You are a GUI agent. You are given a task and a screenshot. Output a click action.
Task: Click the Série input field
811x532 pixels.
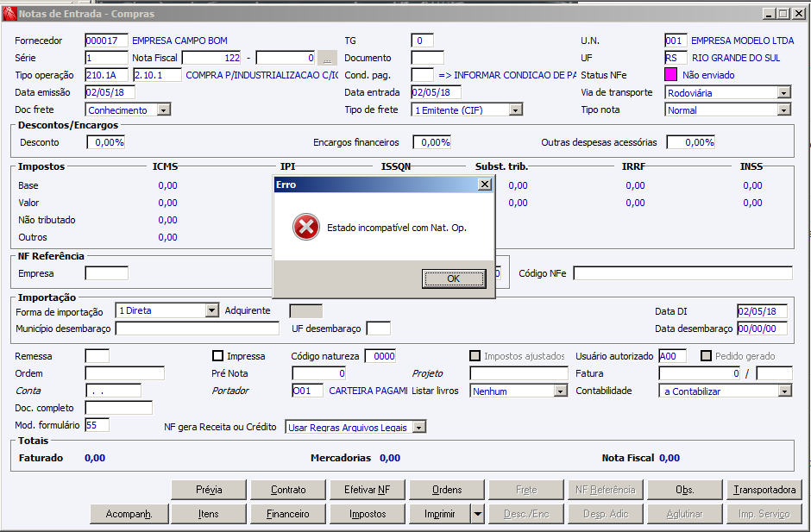(106, 58)
